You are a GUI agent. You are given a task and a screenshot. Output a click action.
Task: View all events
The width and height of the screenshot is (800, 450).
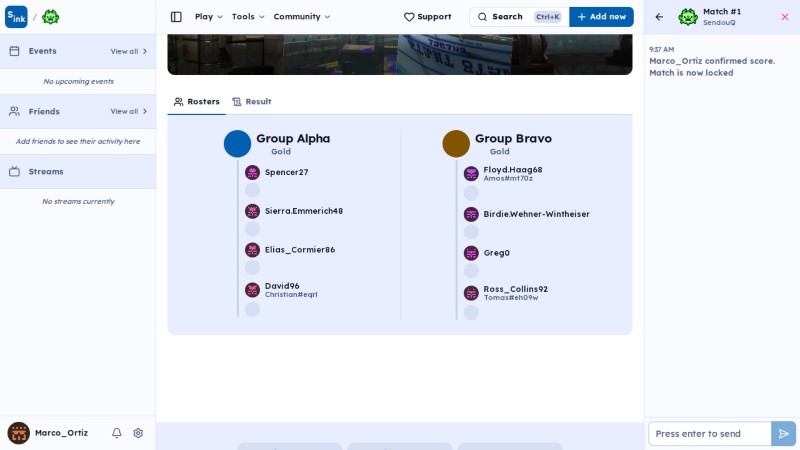click(x=129, y=51)
